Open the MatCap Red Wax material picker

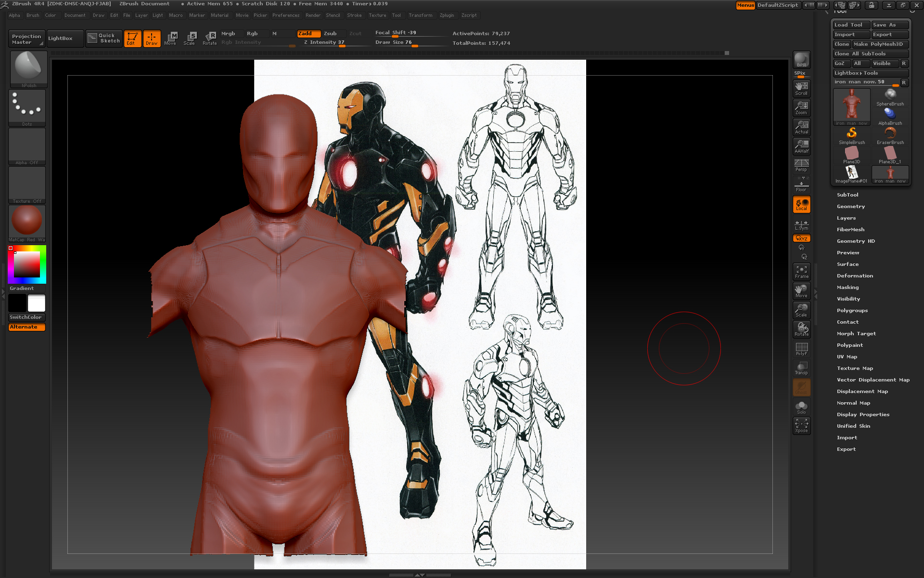click(x=27, y=223)
